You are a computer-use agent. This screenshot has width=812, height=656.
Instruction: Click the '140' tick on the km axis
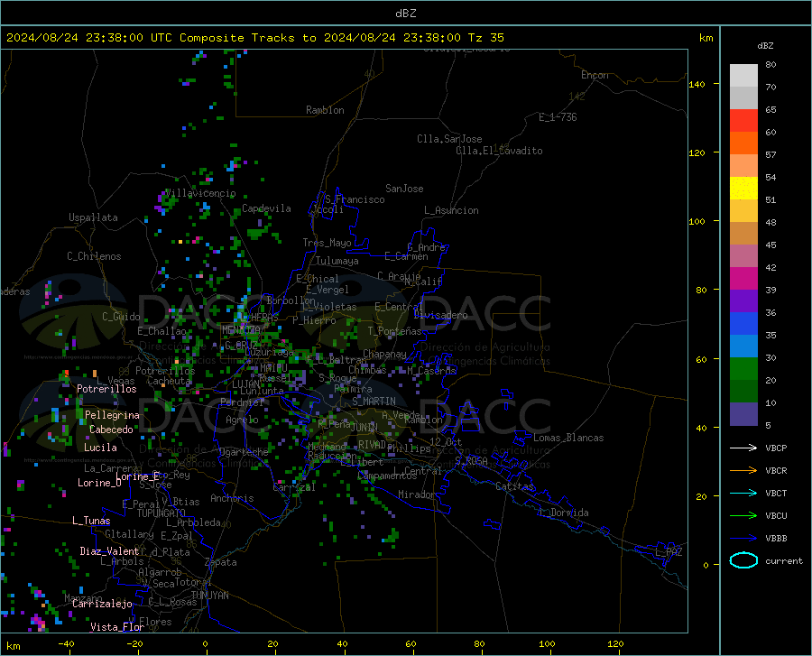pyautogui.click(x=697, y=84)
